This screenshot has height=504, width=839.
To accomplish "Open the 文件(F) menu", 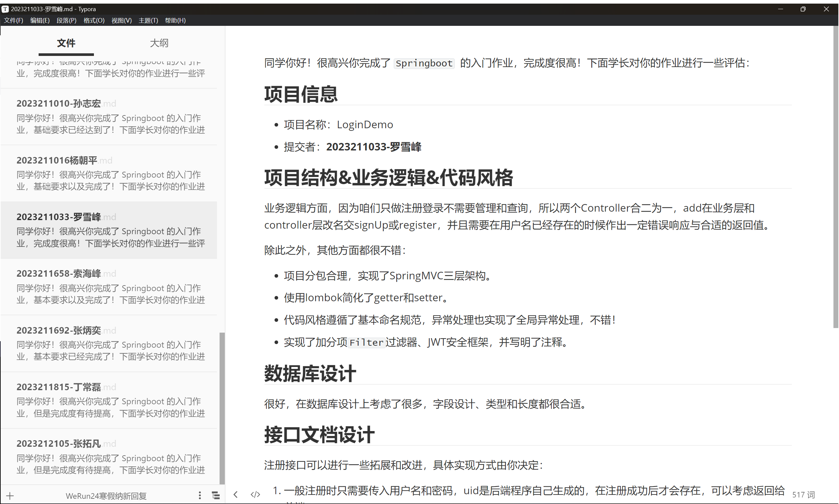I will click(14, 20).
